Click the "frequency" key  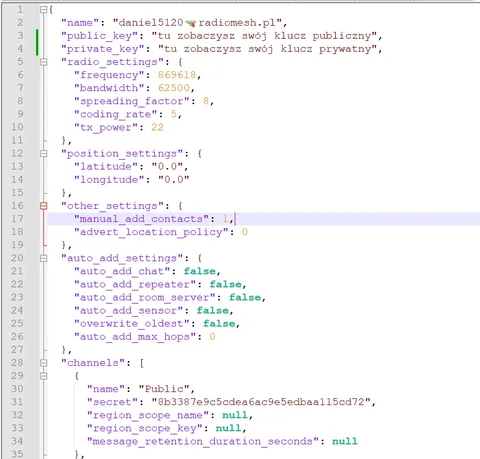tap(109, 75)
